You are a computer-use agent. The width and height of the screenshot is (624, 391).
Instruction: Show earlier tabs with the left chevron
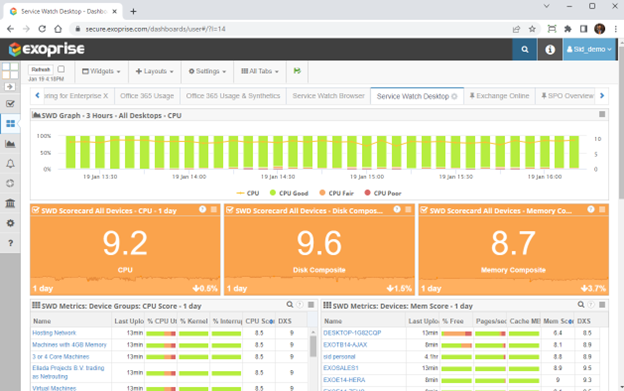click(x=37, y=95)
